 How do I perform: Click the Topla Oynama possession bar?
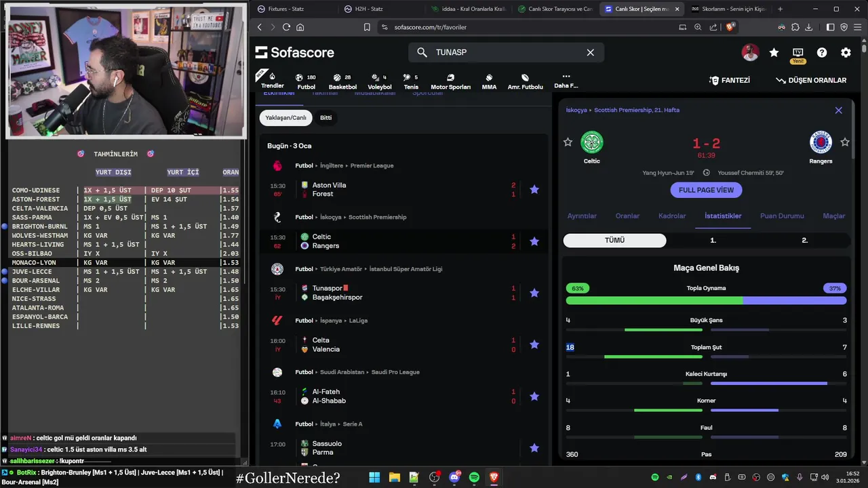[706, 300]
